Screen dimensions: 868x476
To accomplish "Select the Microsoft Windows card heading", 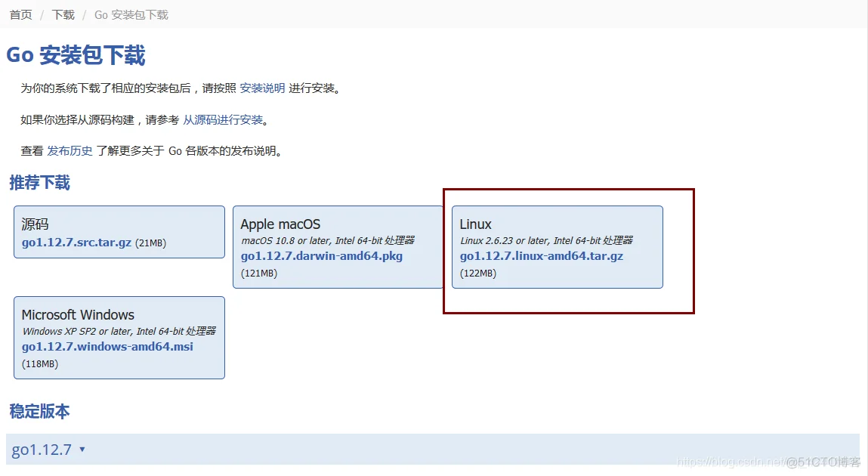I will click(x=78, y=314).
